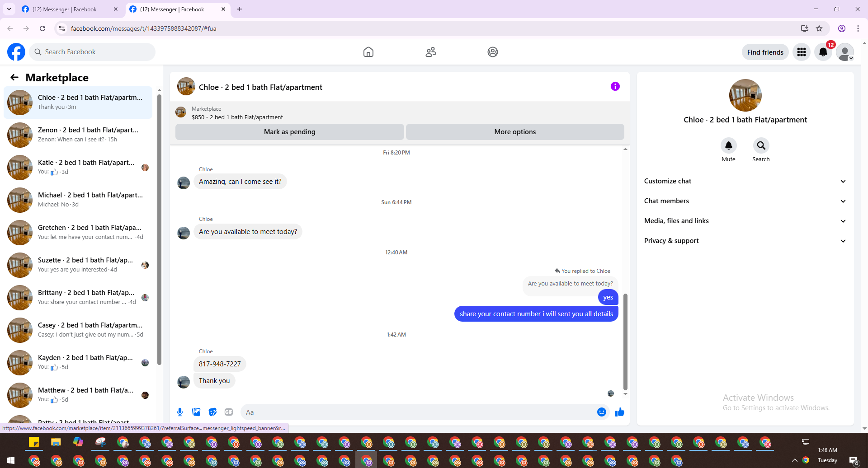Click the Find friends button
The width and height of the screenshot is (868, 468).
point(765,52)
